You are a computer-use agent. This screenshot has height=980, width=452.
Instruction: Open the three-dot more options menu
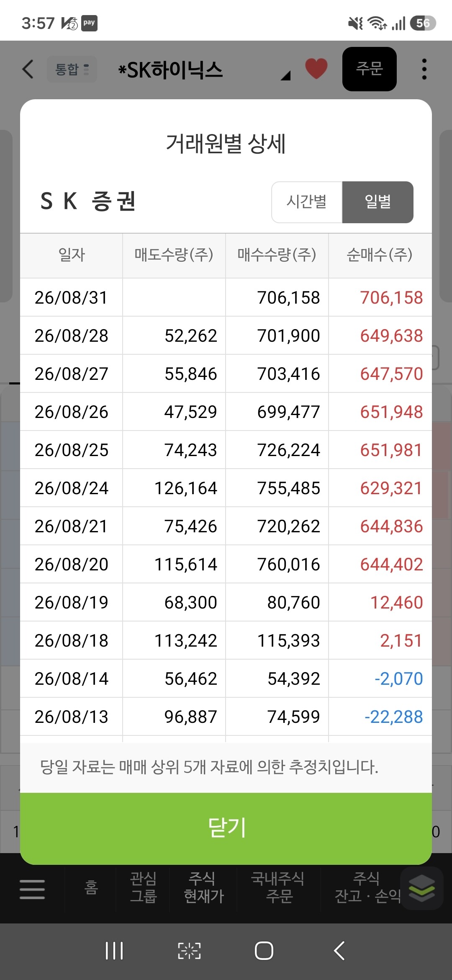pos(424,69)
